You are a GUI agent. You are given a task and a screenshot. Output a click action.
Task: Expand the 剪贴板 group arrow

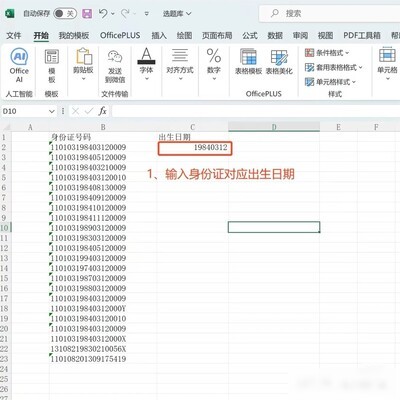coord(83,79)
